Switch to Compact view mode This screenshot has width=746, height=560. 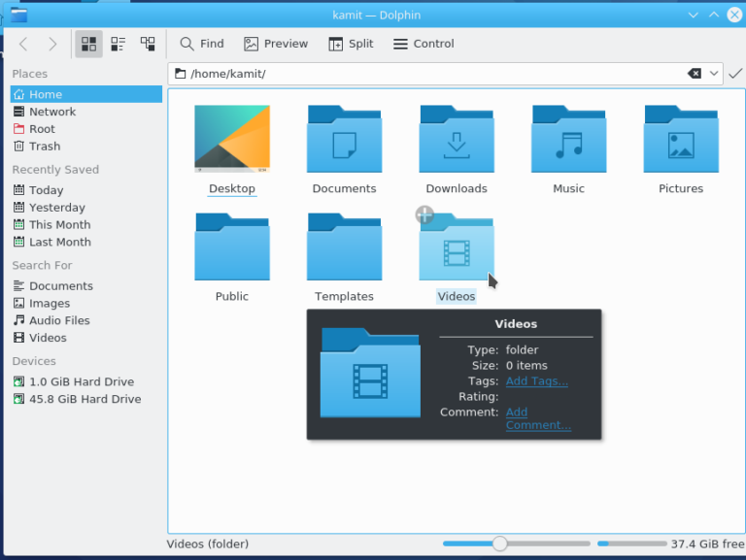(118, 44)
